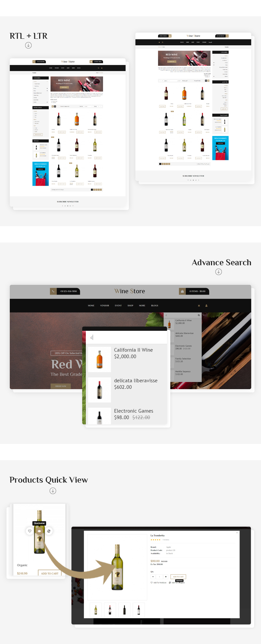Open the user account icon in navbar

pyautogui.click(x=207, y=306)
